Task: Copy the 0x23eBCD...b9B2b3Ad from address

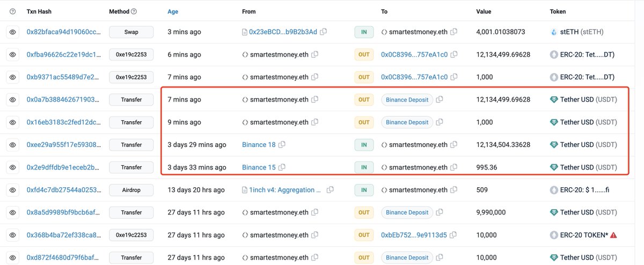Action: tap(324, 32)
